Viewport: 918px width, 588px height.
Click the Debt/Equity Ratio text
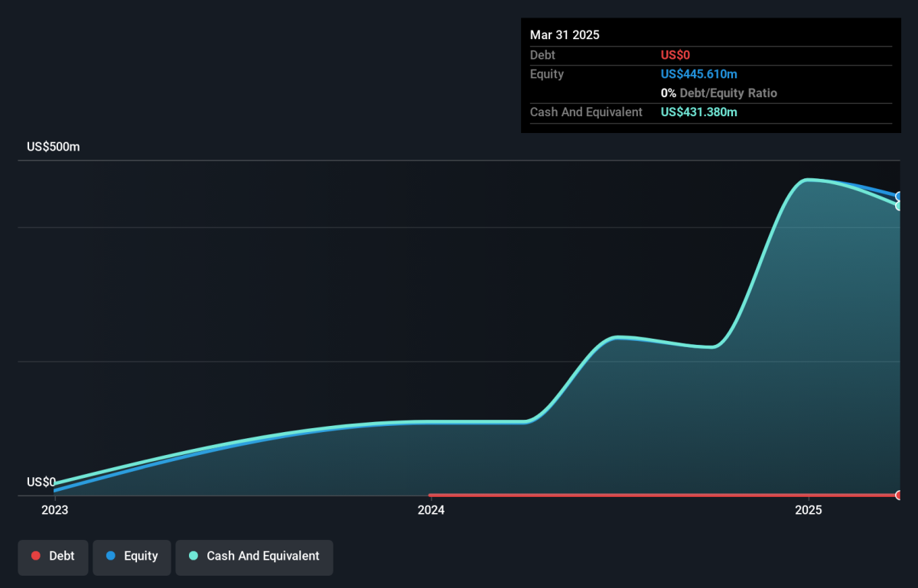[728, 93]
